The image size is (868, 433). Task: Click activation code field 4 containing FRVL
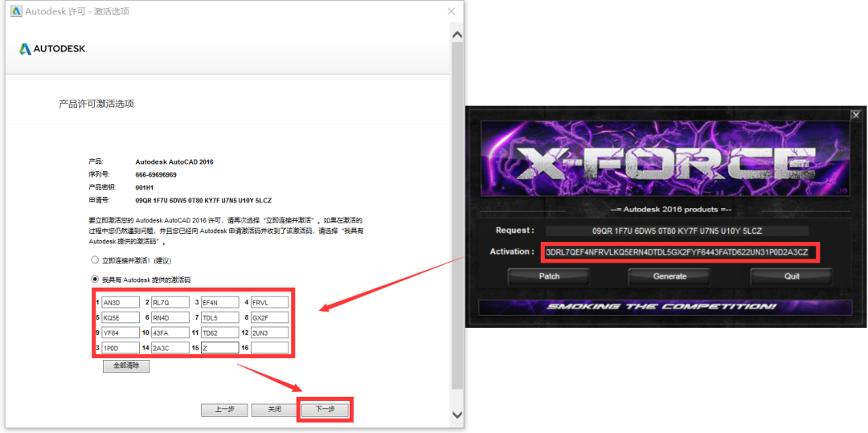[269, 302]
